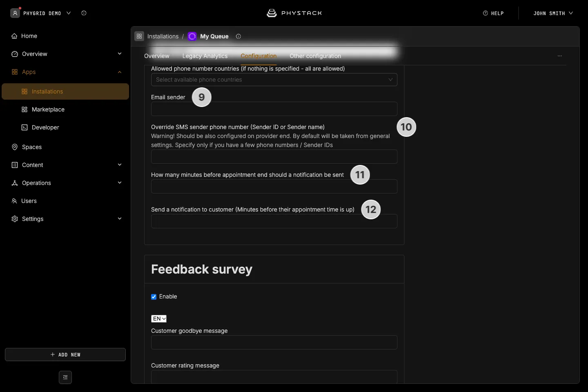Open the allowed phone countries dropdown
Image resolution: width=588 pixels, height=392 pixels.
pos(274,80)
